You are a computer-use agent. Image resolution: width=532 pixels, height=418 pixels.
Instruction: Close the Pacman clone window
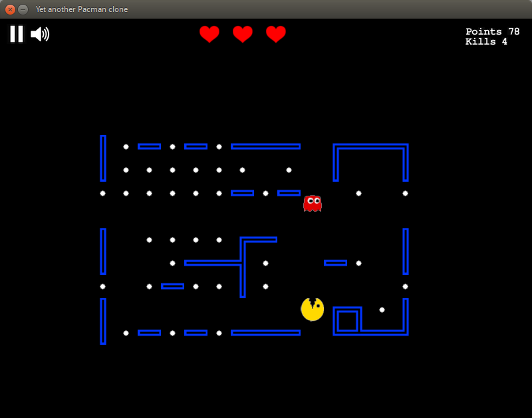coord(10,9)
